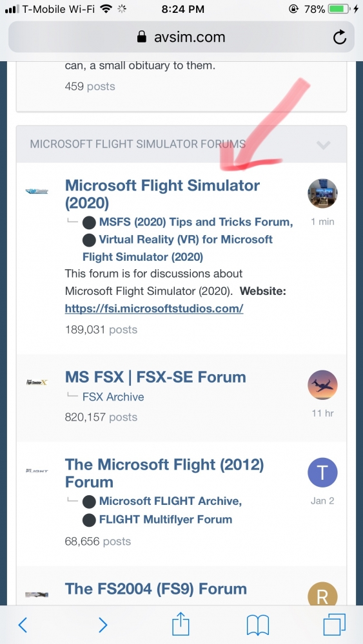Open The Microsoft Flight (2012) Forum
The width and height of the screenshot is (363, 644).
point(164,473)
